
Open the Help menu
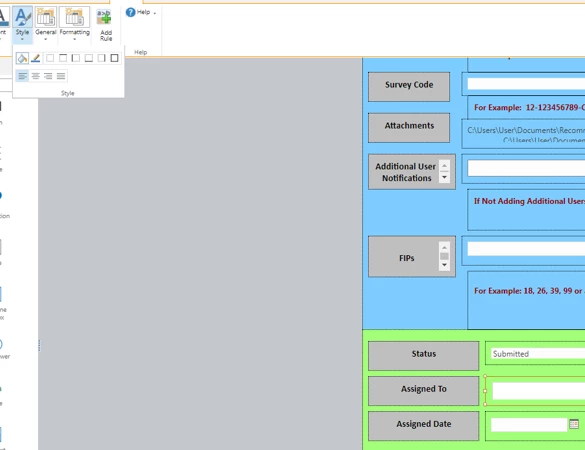141,12
